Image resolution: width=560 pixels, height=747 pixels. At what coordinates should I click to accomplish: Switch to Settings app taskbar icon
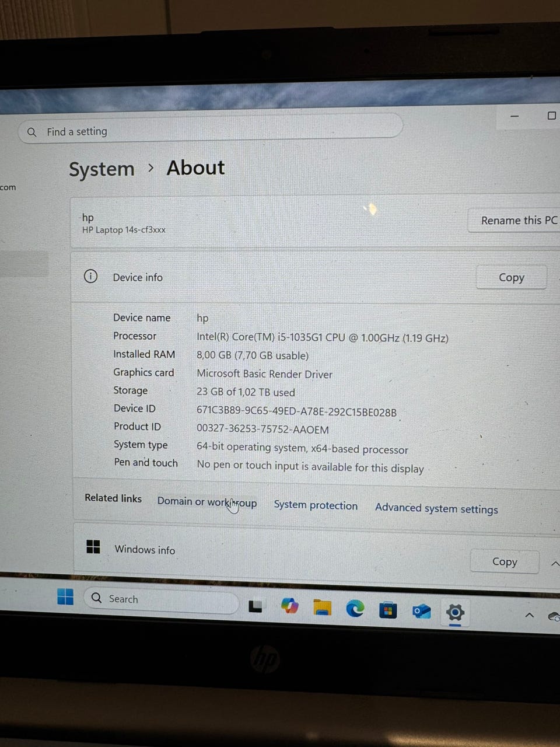tap(455, 612)
